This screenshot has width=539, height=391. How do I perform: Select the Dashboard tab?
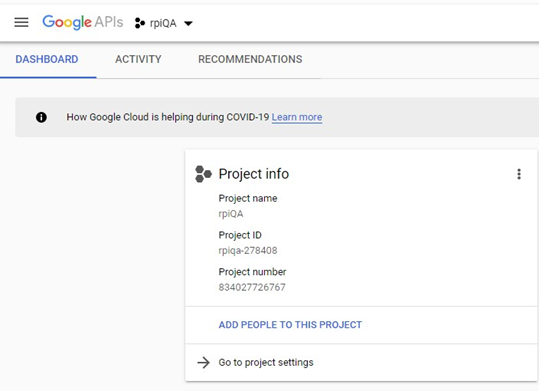(47, 59)
